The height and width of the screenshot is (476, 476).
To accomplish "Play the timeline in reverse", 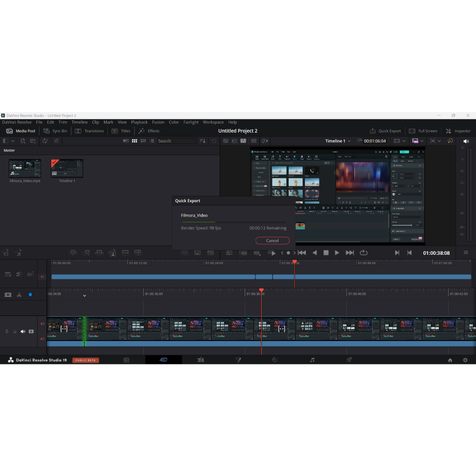I will point(315,252).
